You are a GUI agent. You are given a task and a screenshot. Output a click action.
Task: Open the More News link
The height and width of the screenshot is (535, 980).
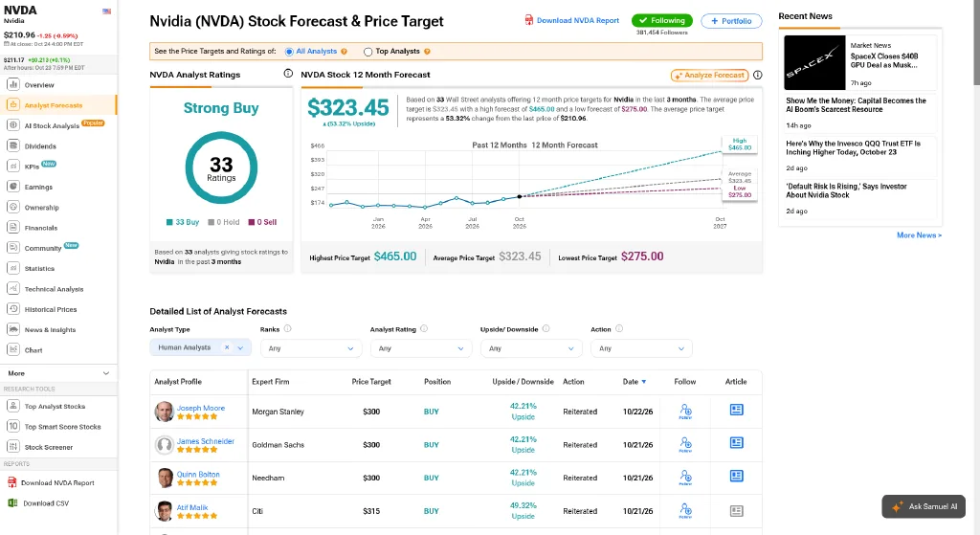(919, 235)
